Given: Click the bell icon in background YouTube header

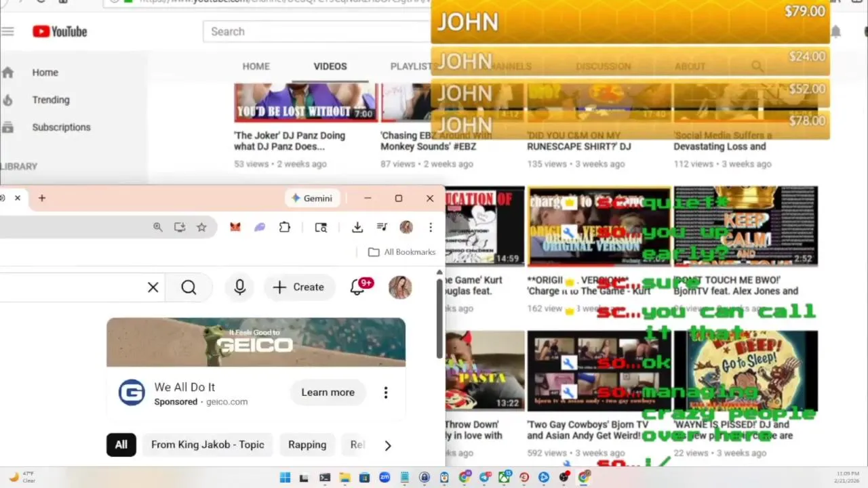Looking at the screenshot, I should [x=836, y=32].
